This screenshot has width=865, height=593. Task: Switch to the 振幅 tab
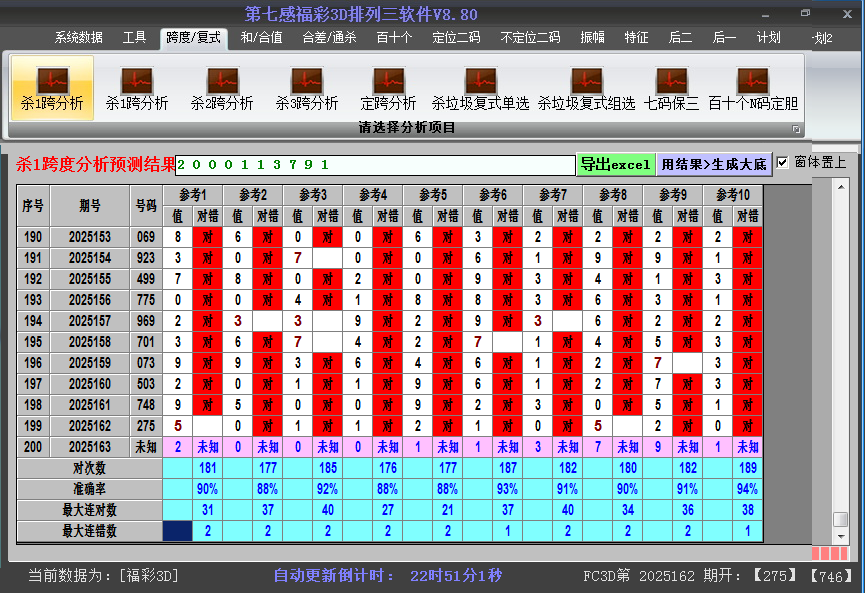(x=592, y=38)
